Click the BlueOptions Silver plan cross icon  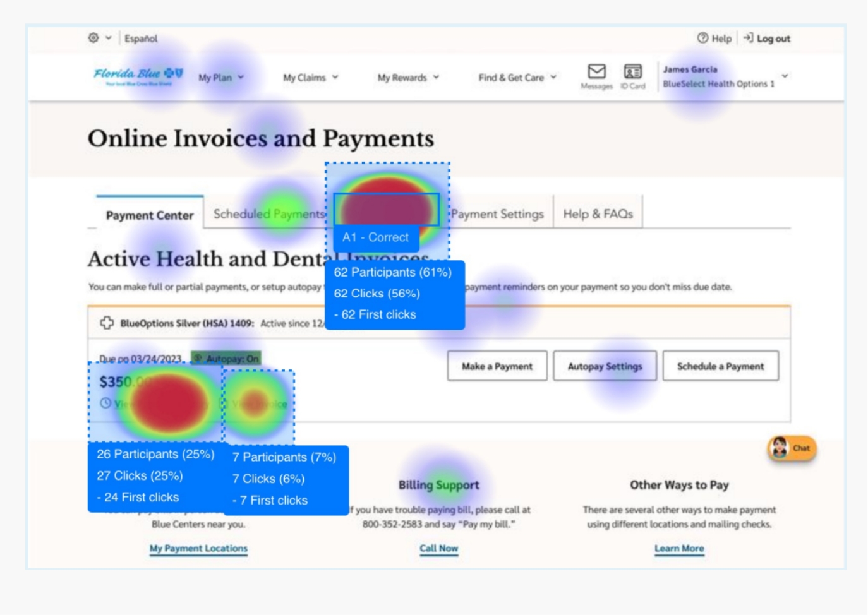(106, 323)
